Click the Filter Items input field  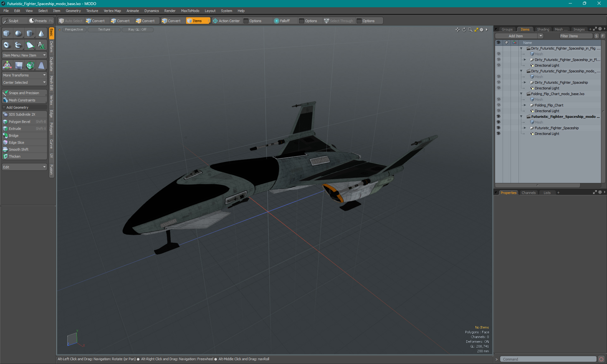click(x=576, y=36)
